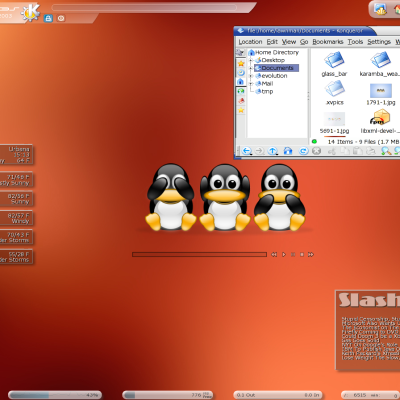Click the Paste clipboard icon in Konqueror
The width and height of the screenshot is (400, 400).
[x=358, y=151]
